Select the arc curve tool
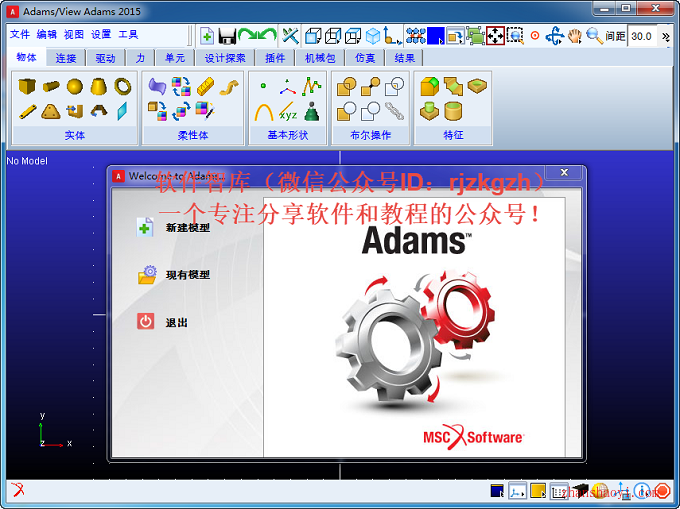The image size is (680, 509). click(x=264, y=112)
